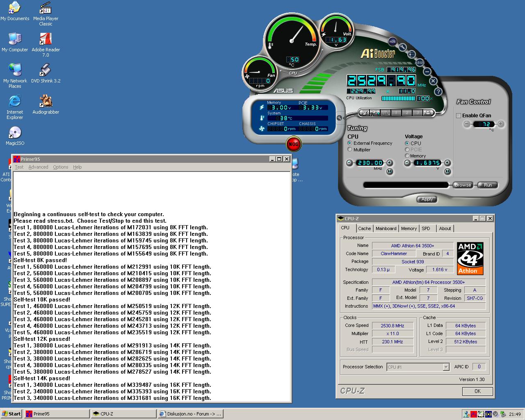
Task: Select the Audiograbber desktop icon
Action: pos(46,105)
